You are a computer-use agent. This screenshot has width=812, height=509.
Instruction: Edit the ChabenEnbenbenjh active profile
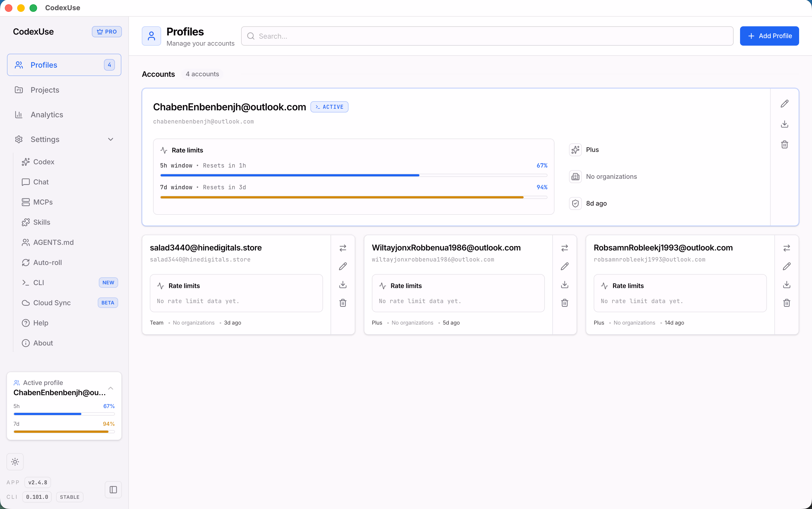click(x=784, y=104)
